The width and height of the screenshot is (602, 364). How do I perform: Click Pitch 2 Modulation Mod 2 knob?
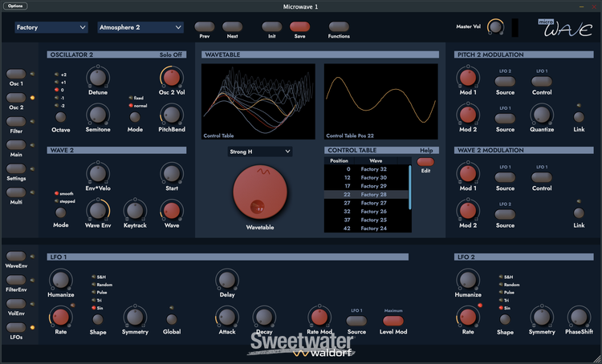(468, 115)
